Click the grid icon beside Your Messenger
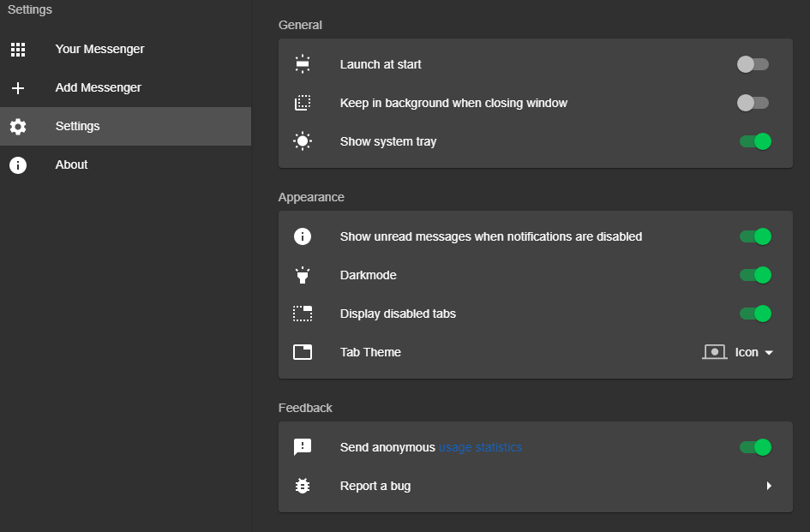Image resolution: width=810 pixels, height=532 pixels. pos(18,50)
